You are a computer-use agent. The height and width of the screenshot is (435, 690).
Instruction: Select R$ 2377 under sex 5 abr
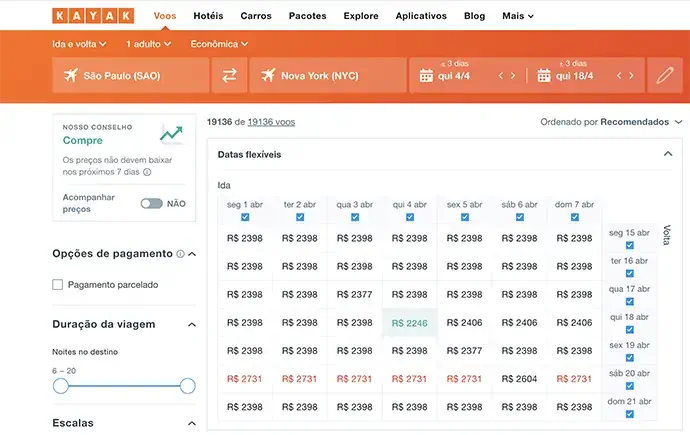click(465, 351)
